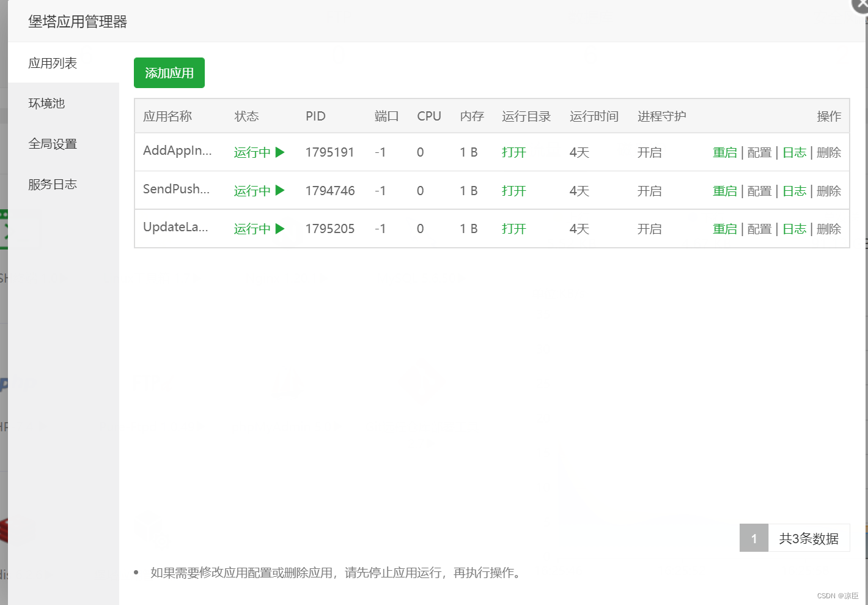Open the run directory of AddAppIn

click(513, 152)
